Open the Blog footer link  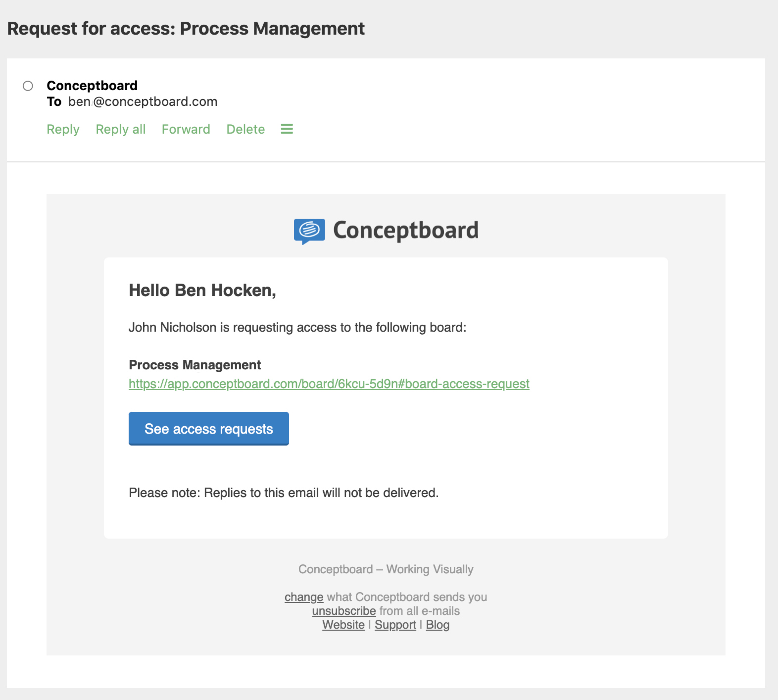(x=438, y=625)
